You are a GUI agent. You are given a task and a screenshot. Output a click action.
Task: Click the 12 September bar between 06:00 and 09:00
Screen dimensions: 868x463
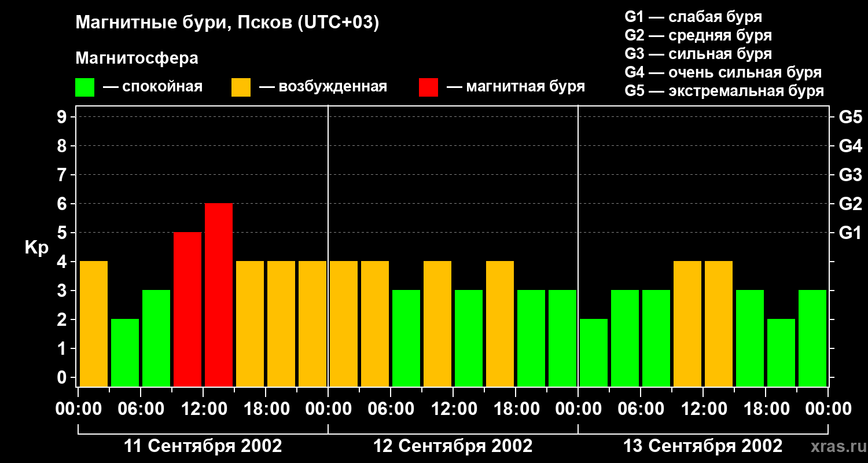(x=406, y=338)
